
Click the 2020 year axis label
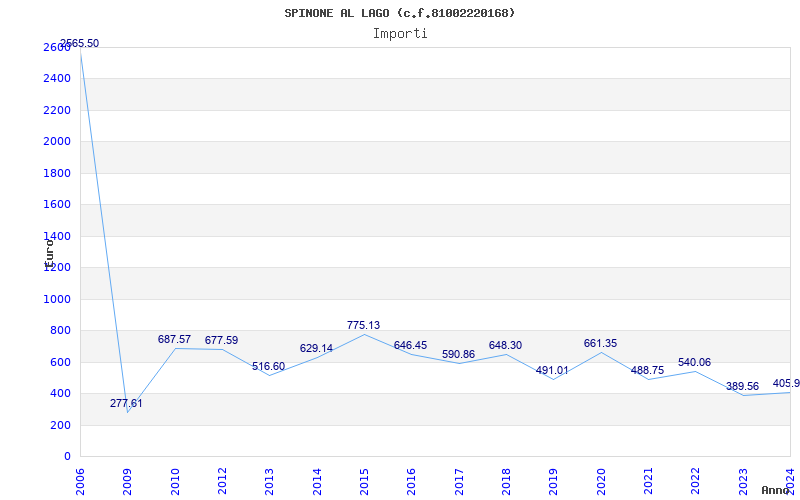[601, 481]
